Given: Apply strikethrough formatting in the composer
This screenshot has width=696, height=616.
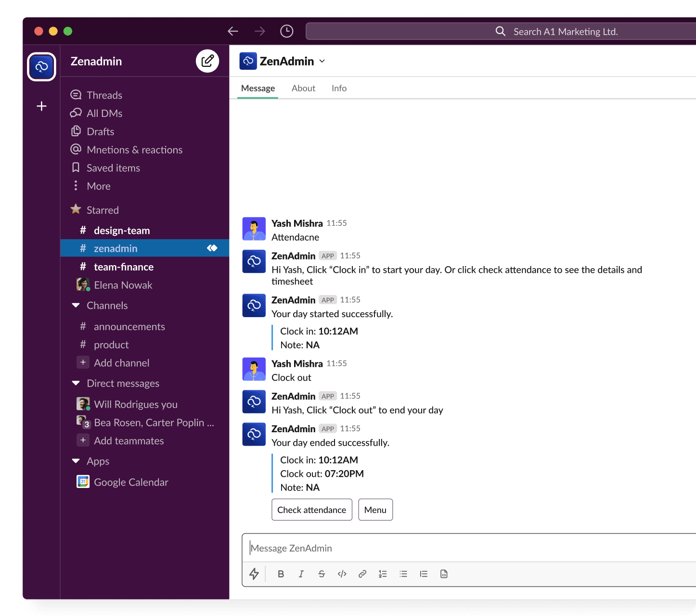Looking at the screenshot, I should (322, 574).
